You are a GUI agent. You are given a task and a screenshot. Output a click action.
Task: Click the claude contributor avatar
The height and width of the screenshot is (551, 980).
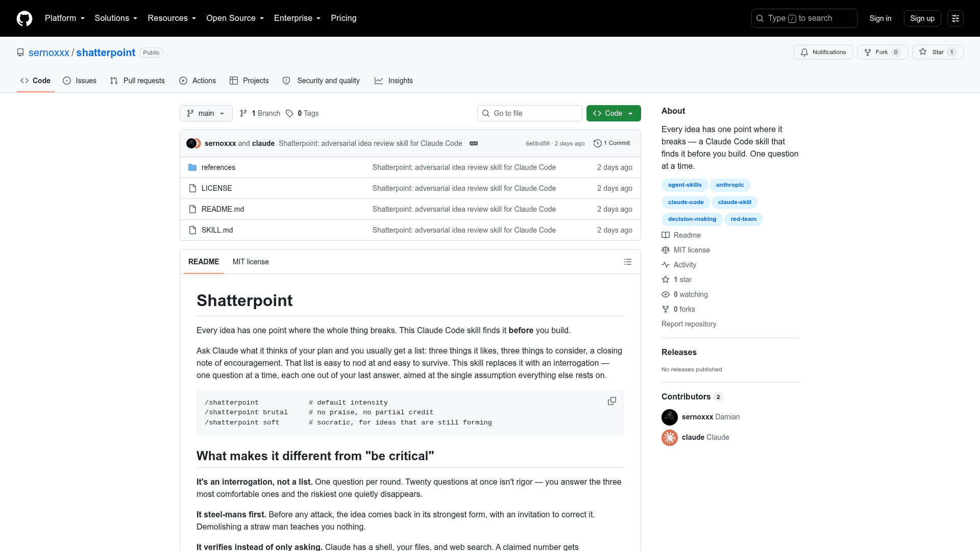click(670, 438)
